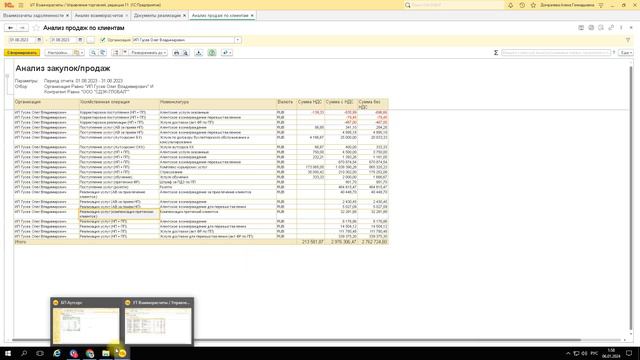The image size is (640, 360).
Task: Click the find magnifier icon
Action: (93, 53)
